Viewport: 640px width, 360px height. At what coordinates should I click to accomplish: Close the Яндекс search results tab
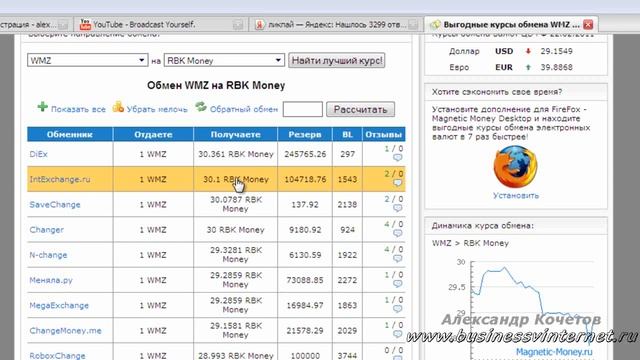pyautogui.click(x=413, y=25)
